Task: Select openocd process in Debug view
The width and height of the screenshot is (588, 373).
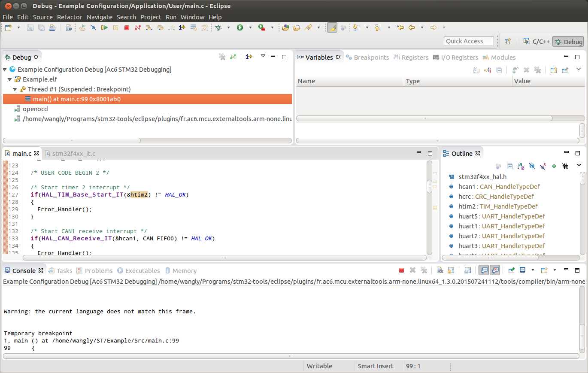Action: click(35, 109)
